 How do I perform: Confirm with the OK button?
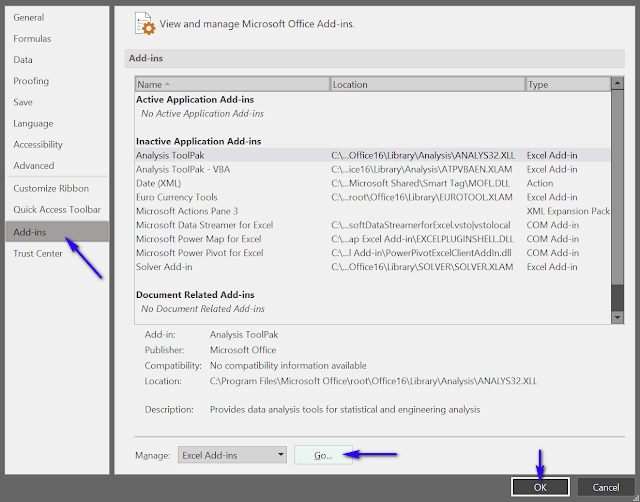pyautogui.click(x=540, y=487)
